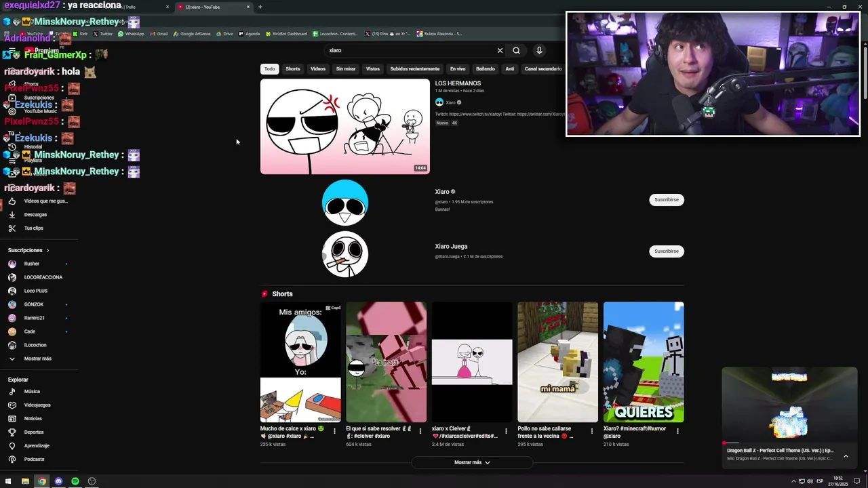This screenshot has width=868, height=488.
Task: Play the LOS HERMANOS video thumbnail
Action: [x=345, y=127]
